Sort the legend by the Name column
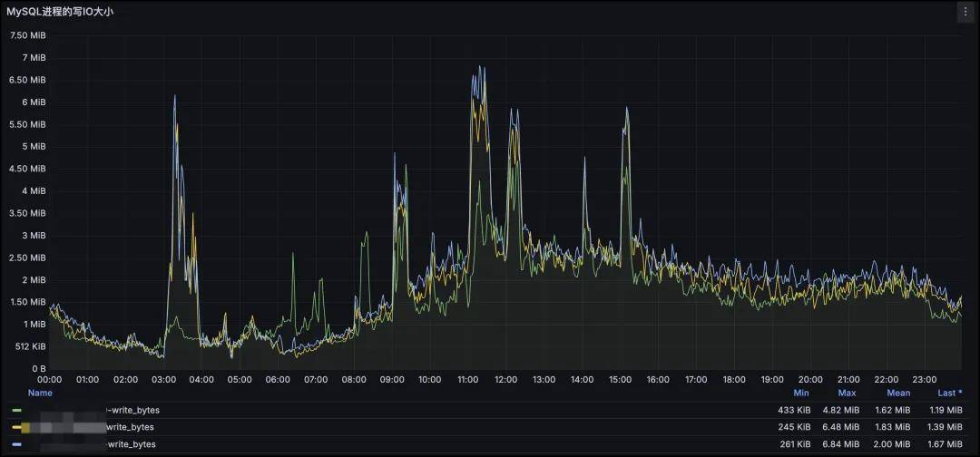The width and height of the screenshot is (980, 457). coord(40,393)
